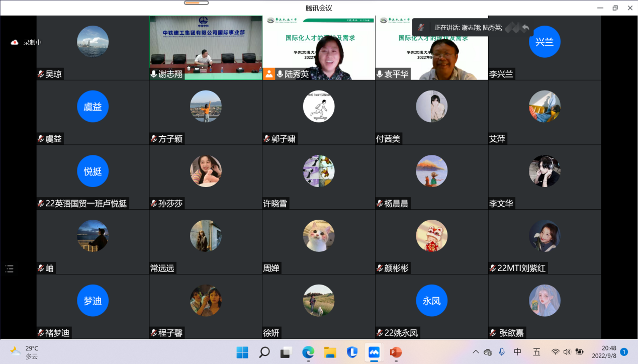Open the list menu icon at left edge
Viewport: 638px width, 364px height.
10,268
